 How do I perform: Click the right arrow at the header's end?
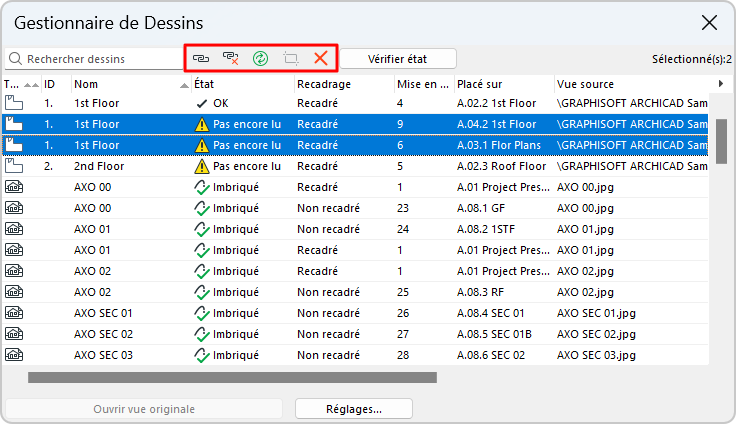click(721, 84)
